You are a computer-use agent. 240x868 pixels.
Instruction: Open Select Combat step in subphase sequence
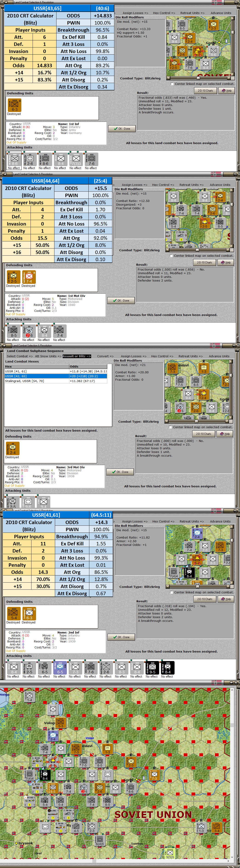[x=20, y=356]
